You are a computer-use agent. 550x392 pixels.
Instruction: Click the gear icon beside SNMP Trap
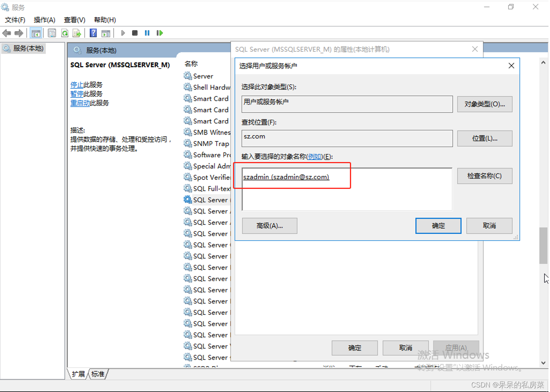(188, 143)
